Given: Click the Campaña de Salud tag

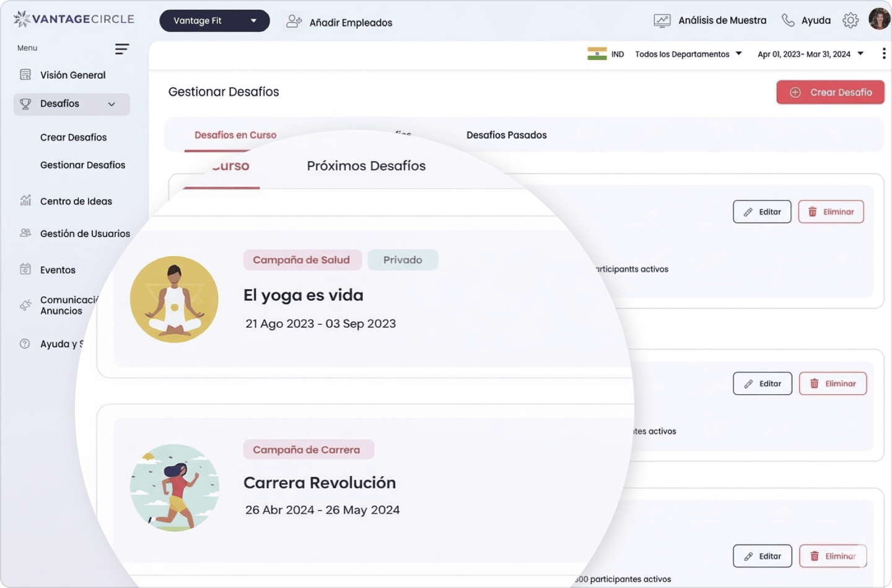Looking at the screenshot, I should pyautogui.click(x=302, y=260).
